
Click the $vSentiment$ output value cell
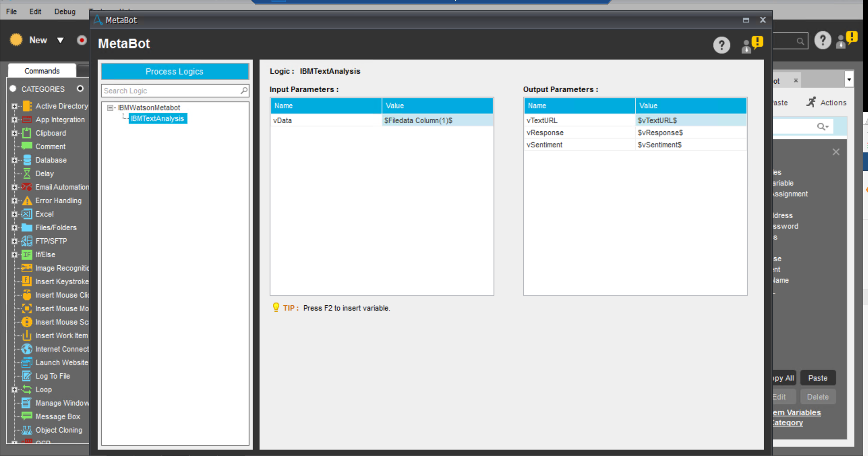(x=691, y=145)
